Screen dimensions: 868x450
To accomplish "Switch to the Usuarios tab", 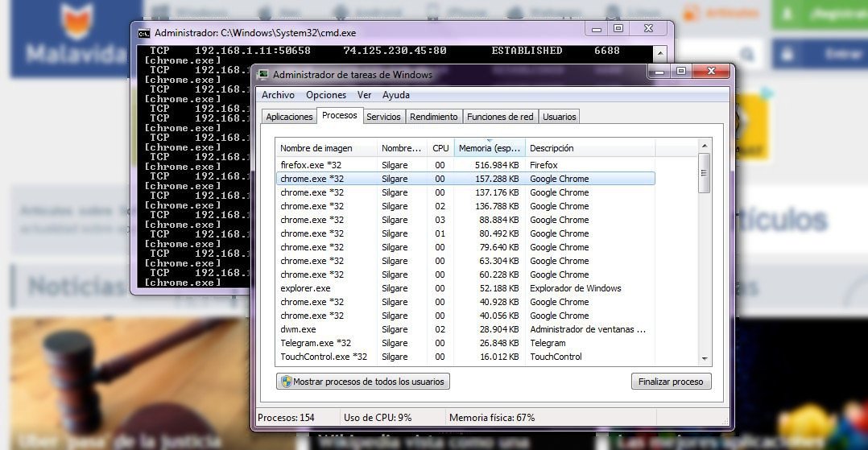I will pyautogui.click(x=559, y=116).
